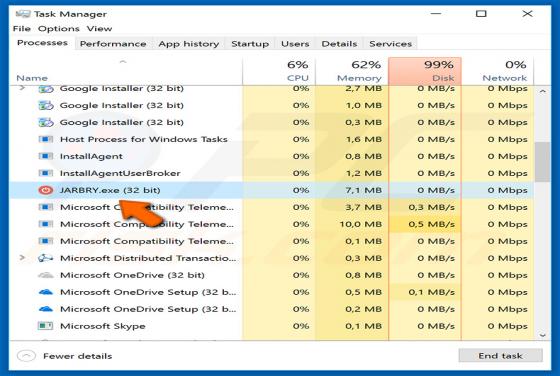Click the scrollbar up arrow

point(542,92)
